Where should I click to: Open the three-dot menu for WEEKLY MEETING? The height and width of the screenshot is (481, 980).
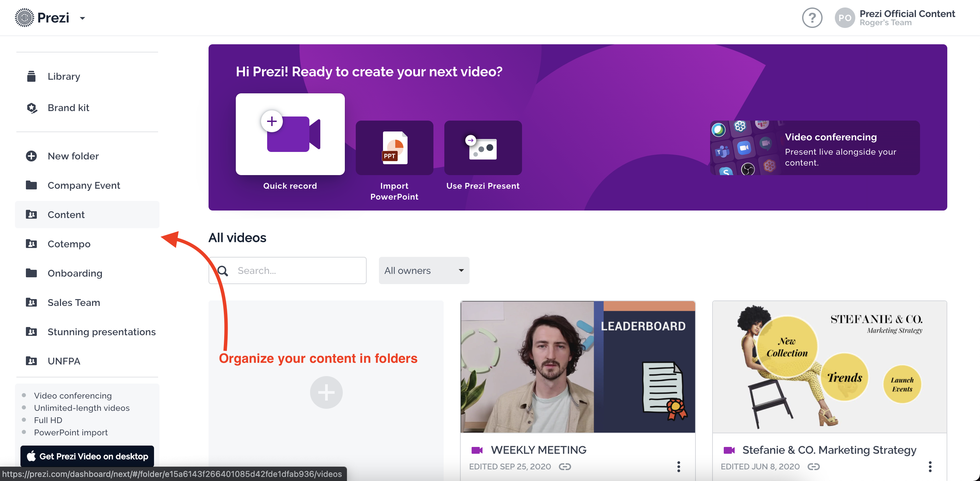click(x=678, y=467)
